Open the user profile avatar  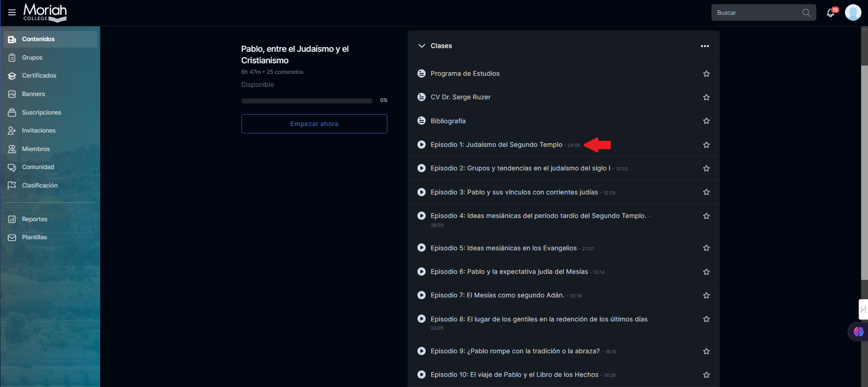853,12
